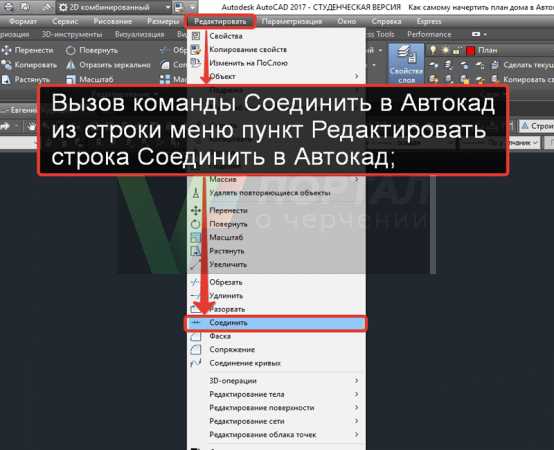Choose Свойства in the edit menu
The height and width of the screenshot is (450, 554).
click(276, 36)
